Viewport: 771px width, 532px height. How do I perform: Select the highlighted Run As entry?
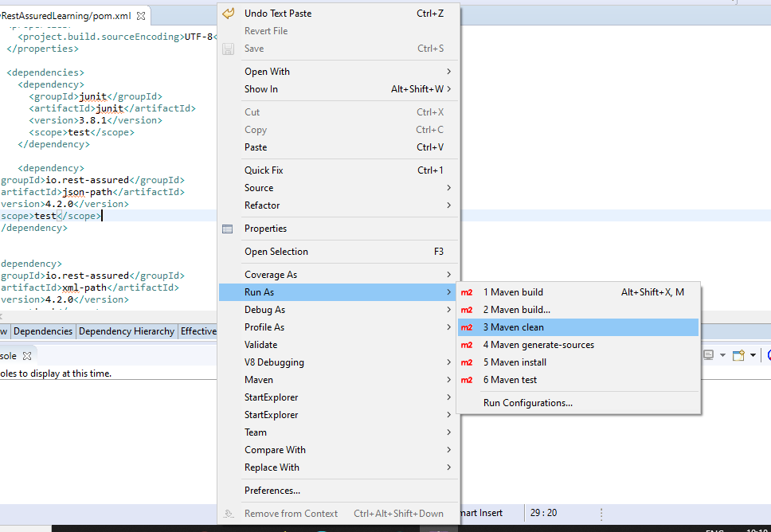339,292
